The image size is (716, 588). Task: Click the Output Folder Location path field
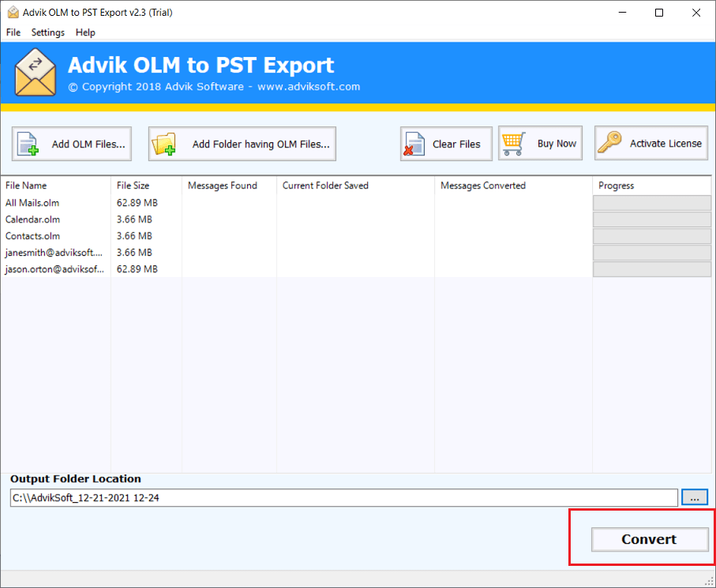tap(344, 497)
